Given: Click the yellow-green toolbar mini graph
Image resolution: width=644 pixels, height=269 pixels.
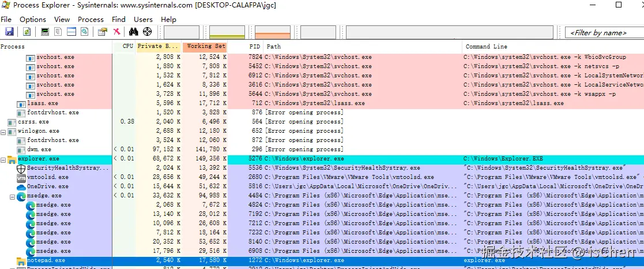Looking at the screenshot, I should pyautogui.click(x=227, y=32).
